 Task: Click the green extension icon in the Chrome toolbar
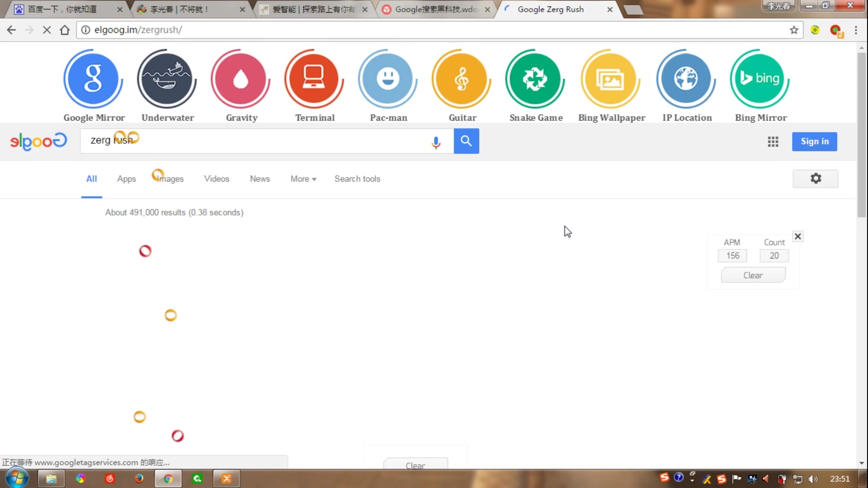tap(815, 30)
